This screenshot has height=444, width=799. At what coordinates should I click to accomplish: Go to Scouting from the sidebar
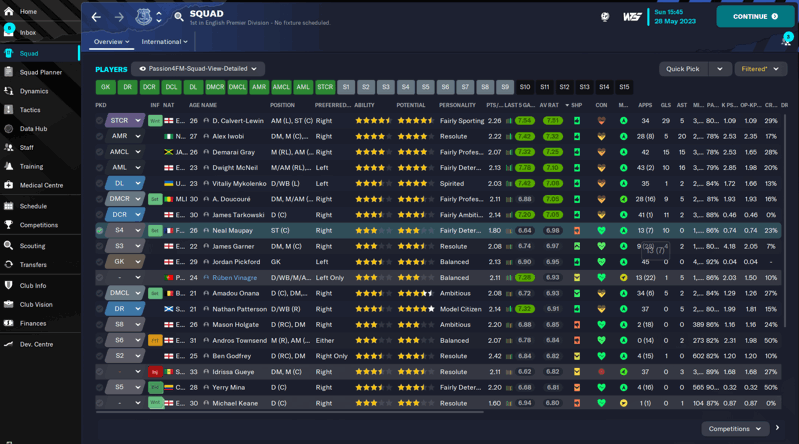32,245
